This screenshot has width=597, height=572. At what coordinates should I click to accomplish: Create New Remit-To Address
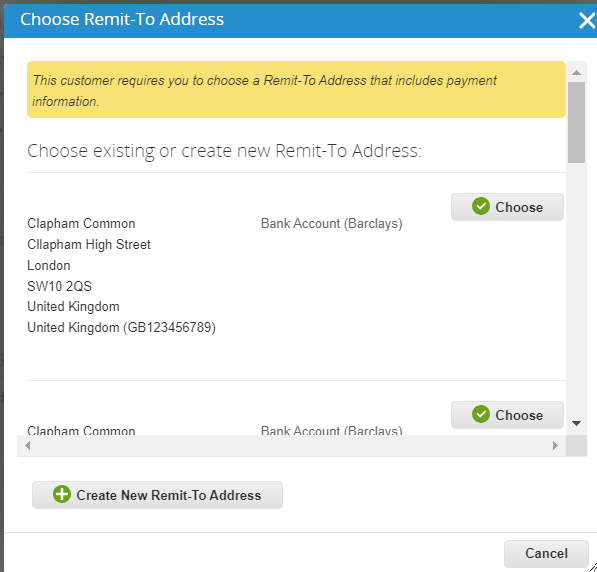[x=157, y=495]
